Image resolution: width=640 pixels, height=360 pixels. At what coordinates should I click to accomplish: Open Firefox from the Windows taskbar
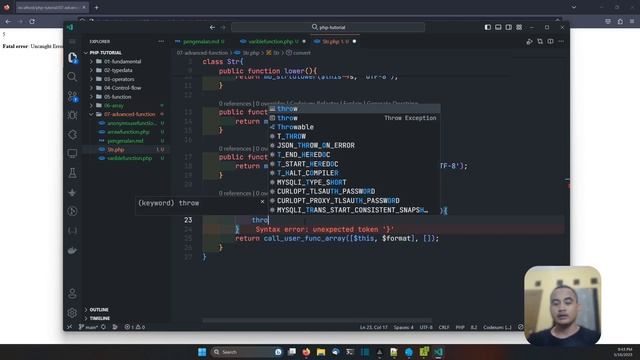(x=306, y=352)
